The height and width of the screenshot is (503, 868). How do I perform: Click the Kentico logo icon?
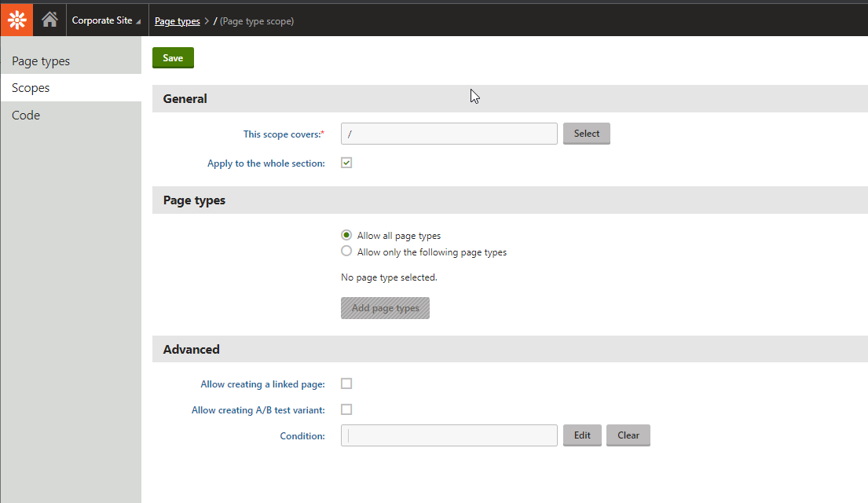tap(16, 20)
